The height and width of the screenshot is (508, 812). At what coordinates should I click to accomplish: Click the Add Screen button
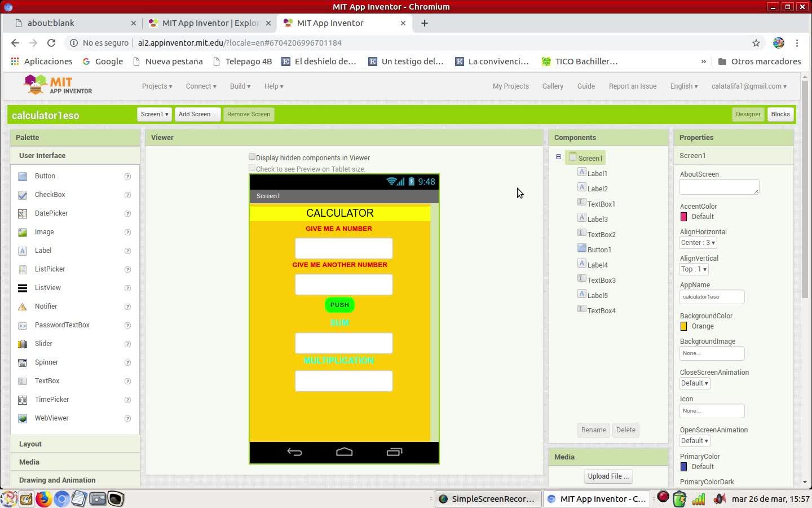pos(197,114)
